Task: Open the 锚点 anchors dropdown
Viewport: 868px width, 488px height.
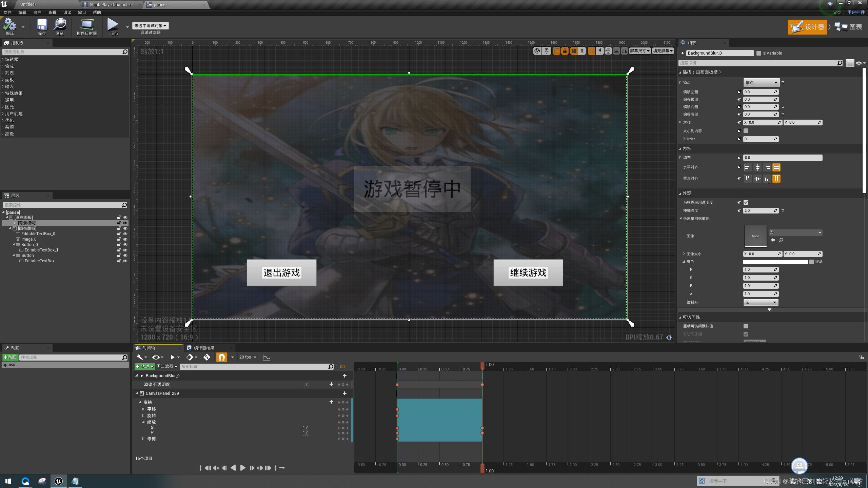Action: pyautogui.click(x=761, y=83)
